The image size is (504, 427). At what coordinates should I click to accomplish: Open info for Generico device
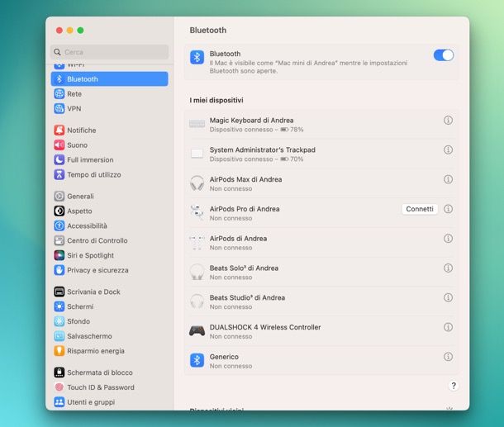448,357
